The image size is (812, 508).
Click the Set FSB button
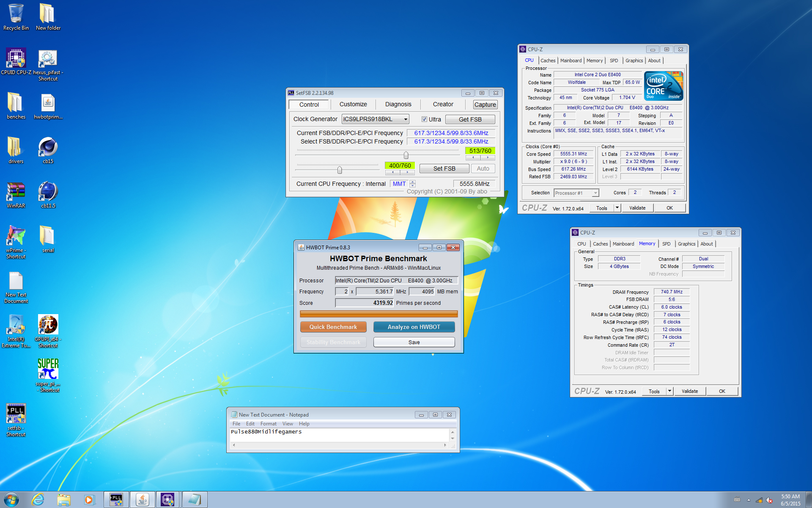pos(444,168)
